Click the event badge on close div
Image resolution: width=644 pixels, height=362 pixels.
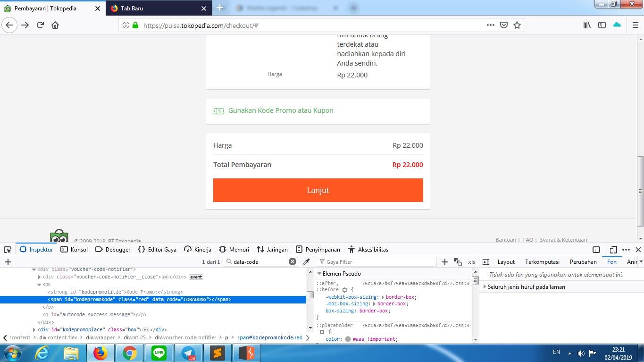[x=196, y=277]
